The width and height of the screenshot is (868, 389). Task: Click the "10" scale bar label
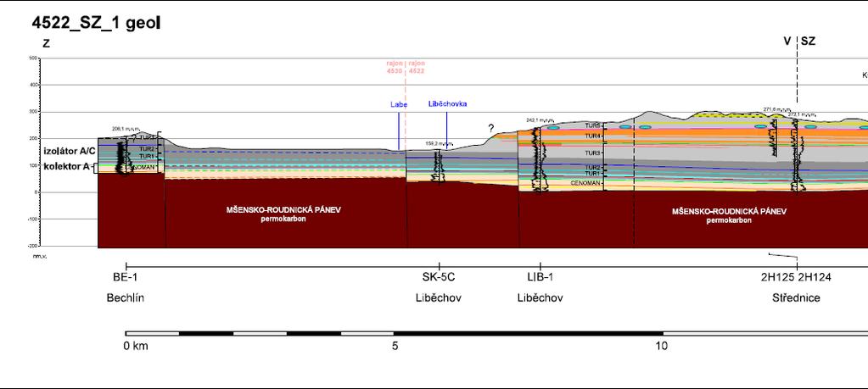click(x=662, y=347)
